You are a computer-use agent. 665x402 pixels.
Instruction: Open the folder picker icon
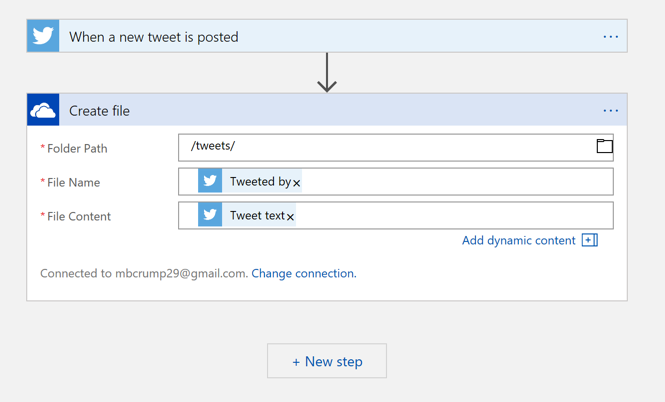tap(604, 147)
